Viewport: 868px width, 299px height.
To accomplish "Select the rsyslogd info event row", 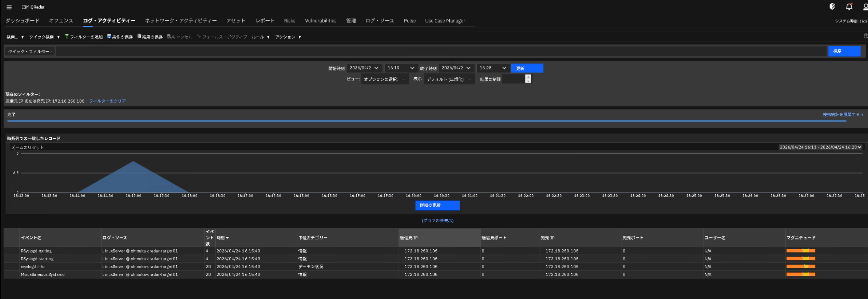I will [436, 266].
